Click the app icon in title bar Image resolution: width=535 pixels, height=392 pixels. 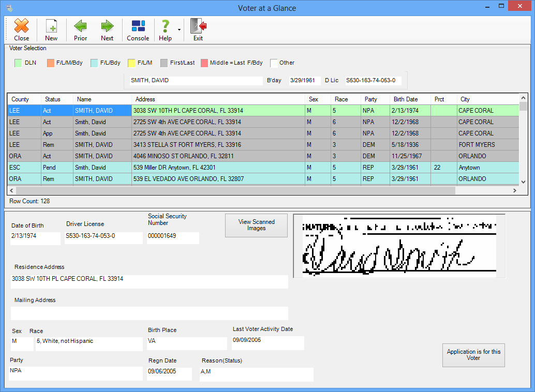9,8
